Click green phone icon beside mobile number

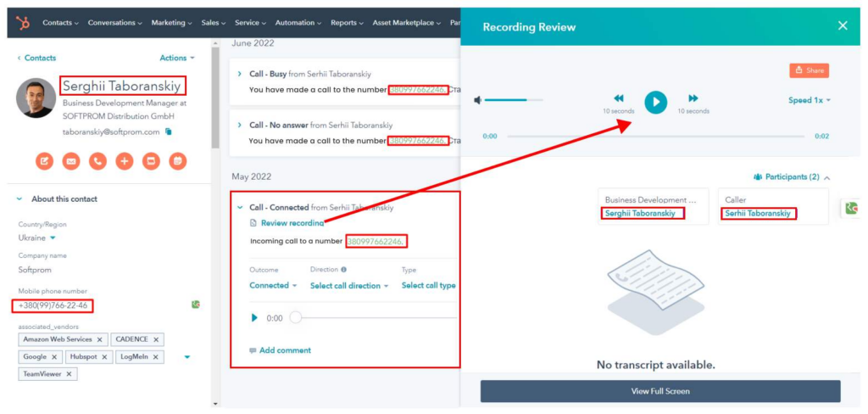pos(196,305)
